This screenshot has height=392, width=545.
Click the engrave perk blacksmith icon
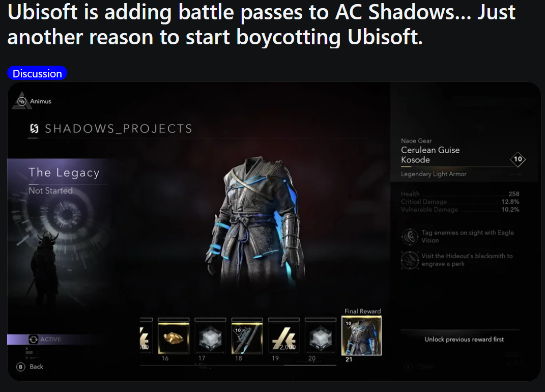click(410, 260)
